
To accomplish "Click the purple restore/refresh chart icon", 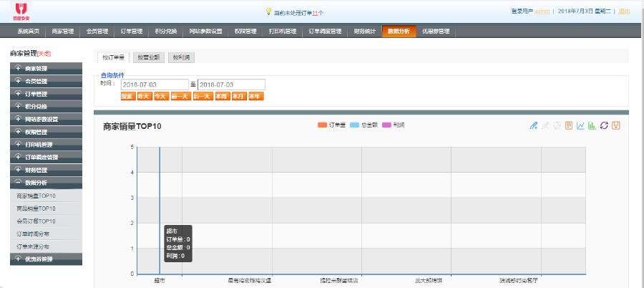I will tap(604, 126).
